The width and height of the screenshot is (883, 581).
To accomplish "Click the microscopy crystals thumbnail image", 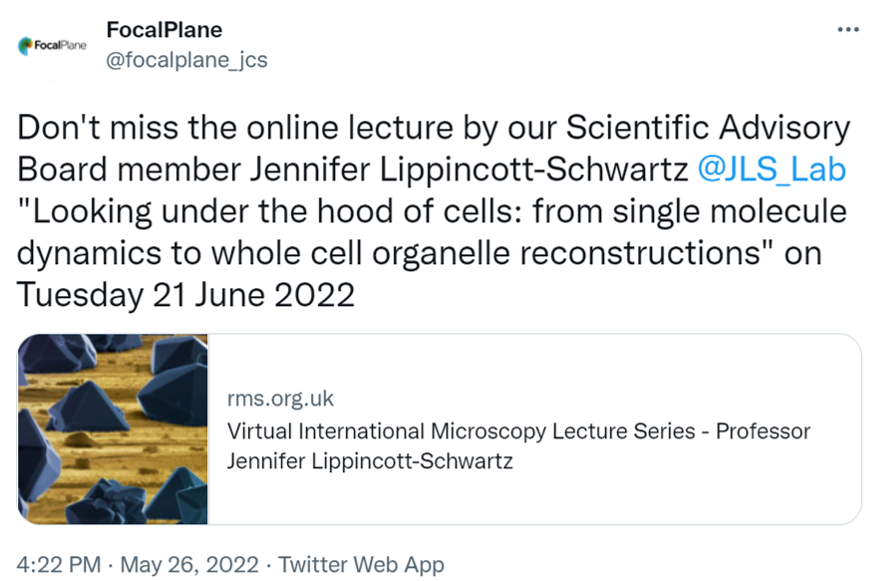I will tap(113, 429).
